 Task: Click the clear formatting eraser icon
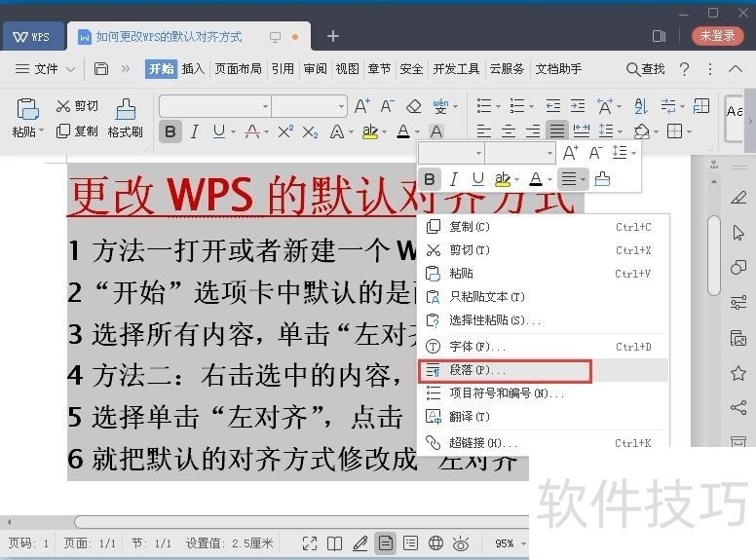click(414, 106)
